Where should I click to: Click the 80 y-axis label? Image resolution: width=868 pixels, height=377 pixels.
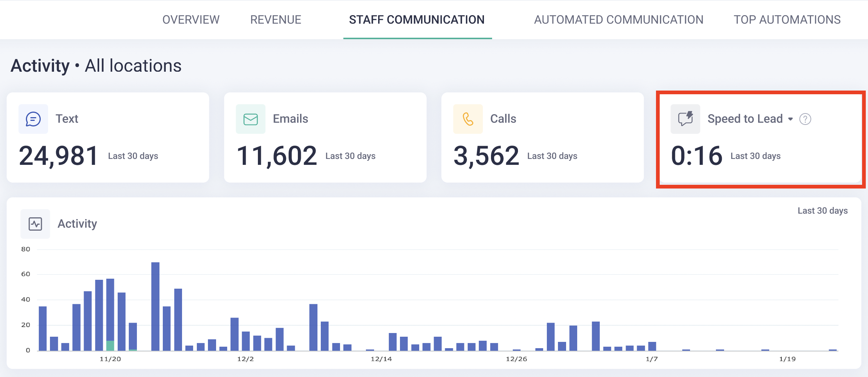(26, 249)
